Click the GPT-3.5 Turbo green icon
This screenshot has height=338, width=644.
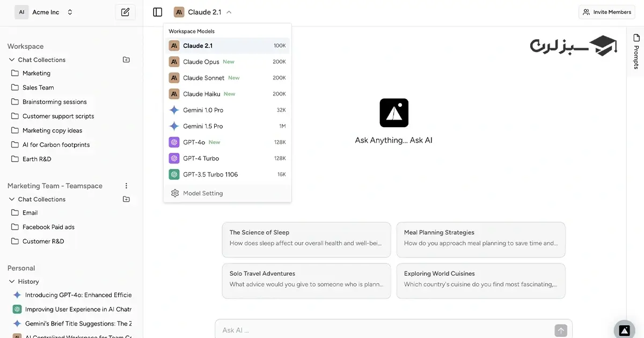click(174, 174)
